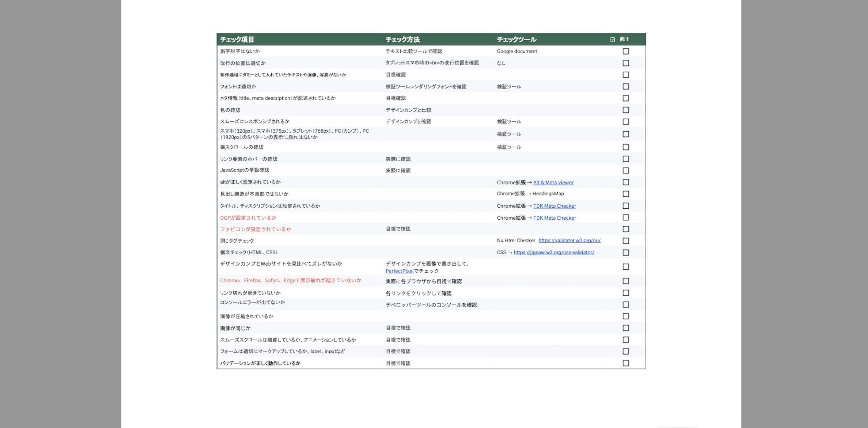Screen dimensions: 868x428
Task: Click the checkbox icon in 列1 header
Action: point(613,40)
